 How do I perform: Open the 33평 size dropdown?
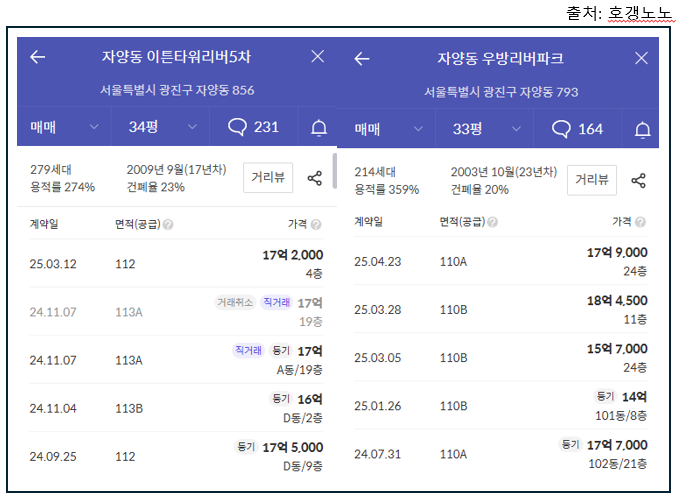pyautogui.click(x=485, y=129)
